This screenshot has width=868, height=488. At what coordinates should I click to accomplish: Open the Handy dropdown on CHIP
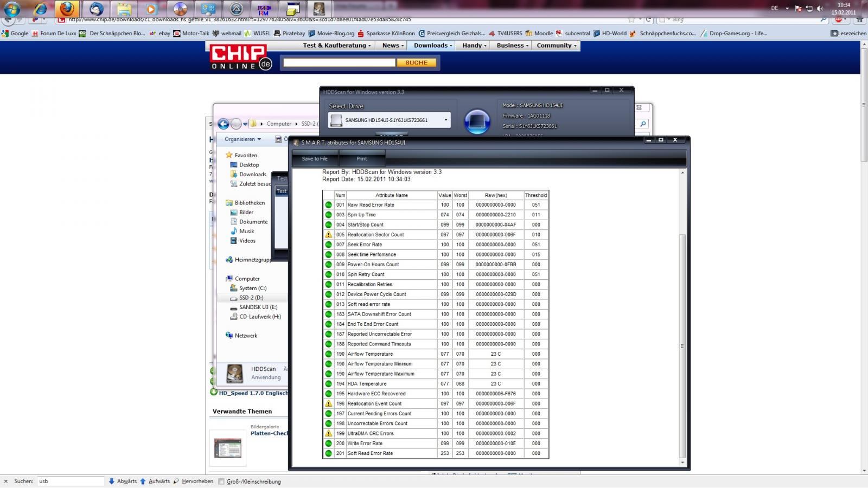[x=474, y=46]
